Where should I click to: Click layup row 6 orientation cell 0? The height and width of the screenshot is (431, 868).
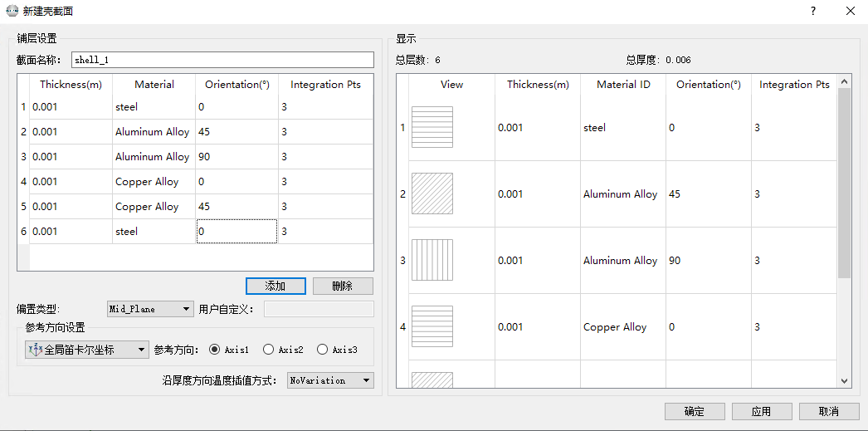(x=237, y=231)
